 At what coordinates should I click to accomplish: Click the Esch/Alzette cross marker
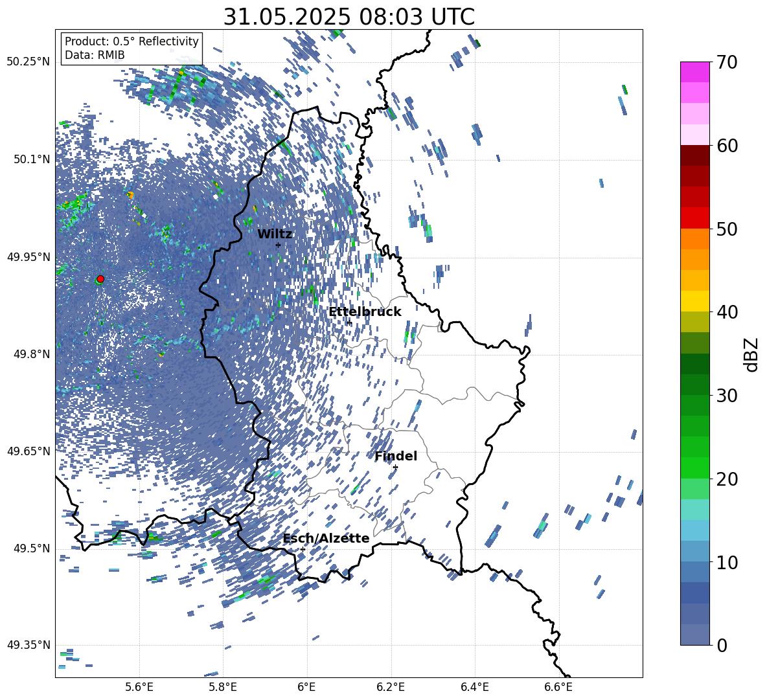click(303, 549)
